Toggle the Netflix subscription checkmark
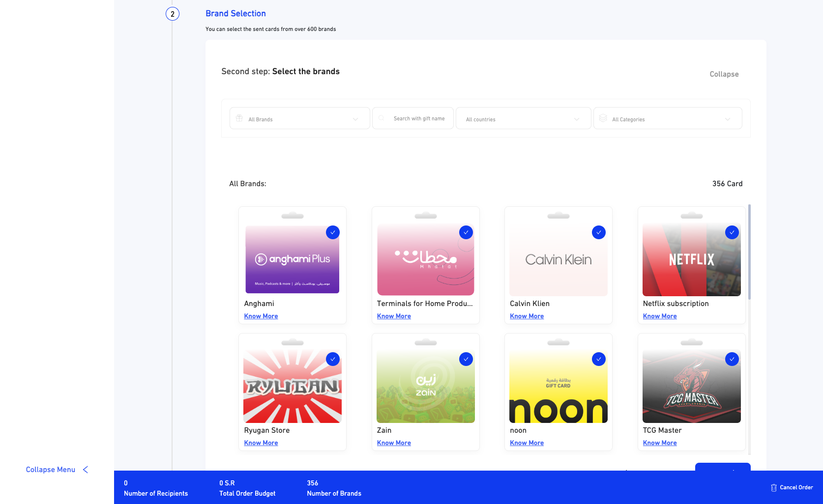823x504 pixels. 732,232
